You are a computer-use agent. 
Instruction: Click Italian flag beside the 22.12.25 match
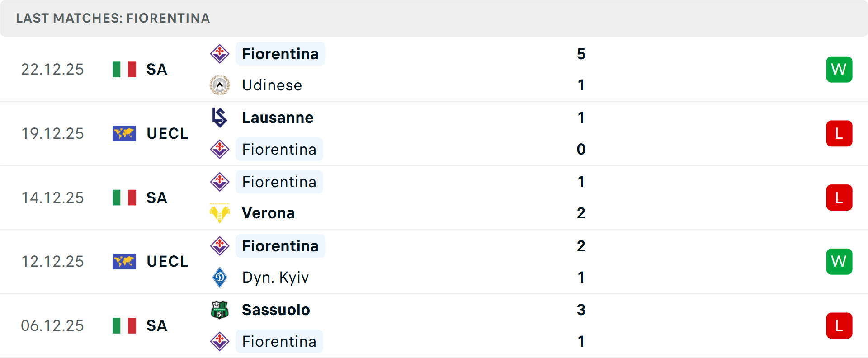(124, 69)
